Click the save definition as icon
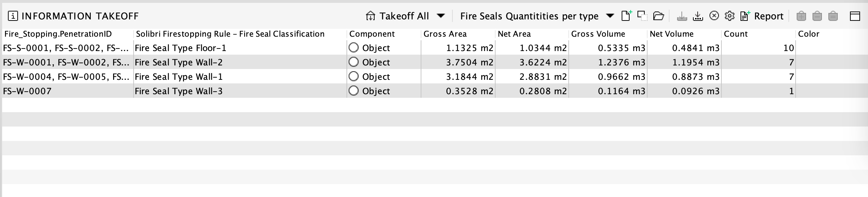Screen dimensions: 868x197 tap(698, 16)
